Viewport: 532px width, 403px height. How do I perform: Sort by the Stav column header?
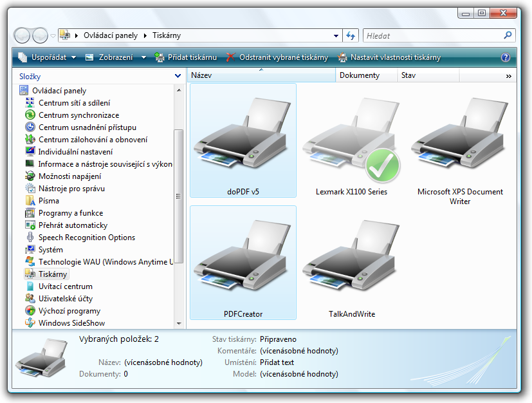click(x=428, y=75)
